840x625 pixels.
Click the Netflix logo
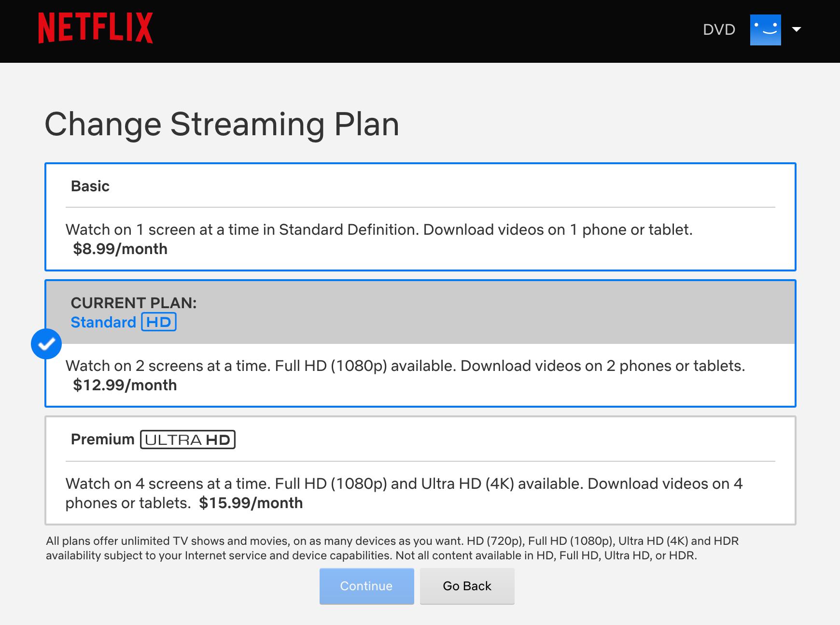click(96, 28)
